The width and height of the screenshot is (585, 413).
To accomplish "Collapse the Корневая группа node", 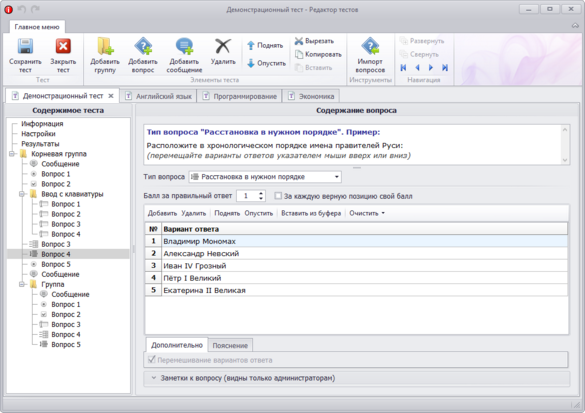I will tap(12, 154).
